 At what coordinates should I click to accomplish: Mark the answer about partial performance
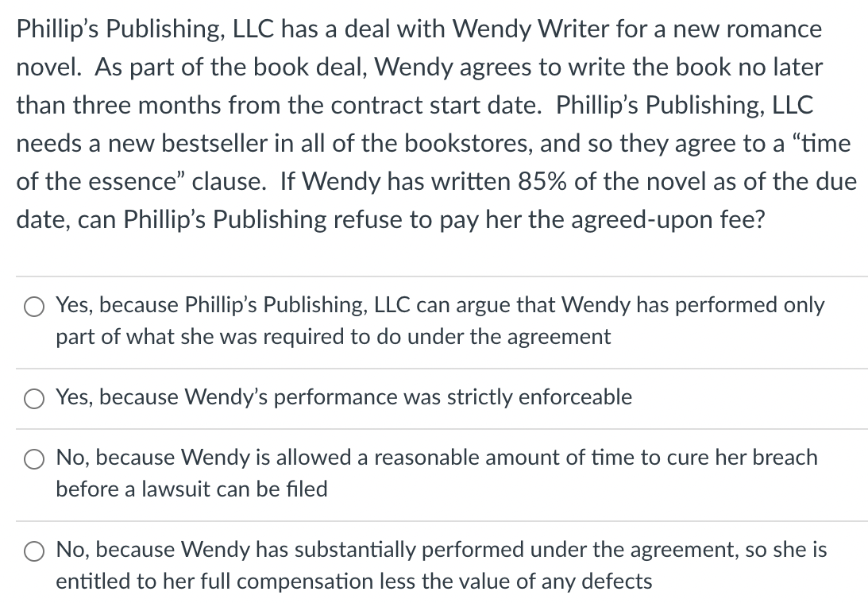point(33,306)
